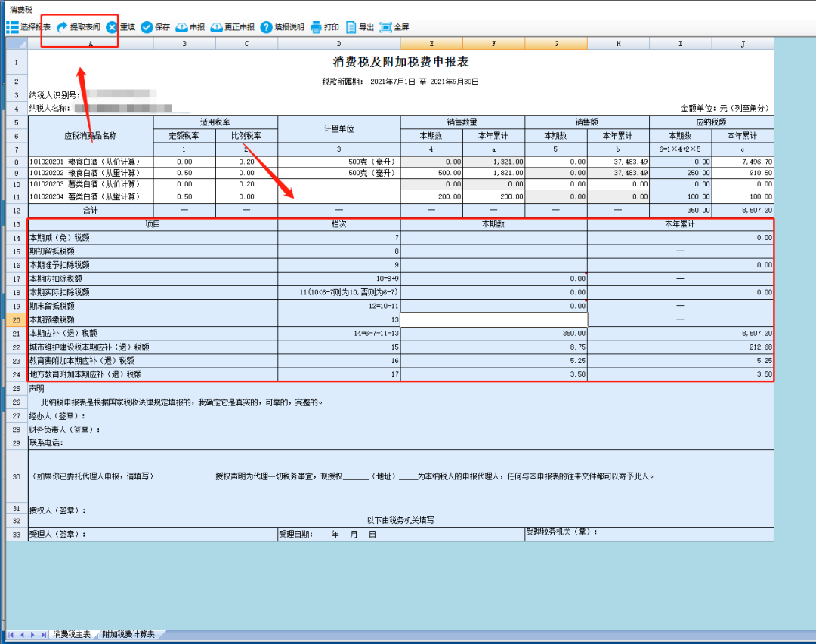The width and height of the screenshot is (816, 644).
Task: Click the 7,496.70 cumulative tax cell
Action: 743,162
